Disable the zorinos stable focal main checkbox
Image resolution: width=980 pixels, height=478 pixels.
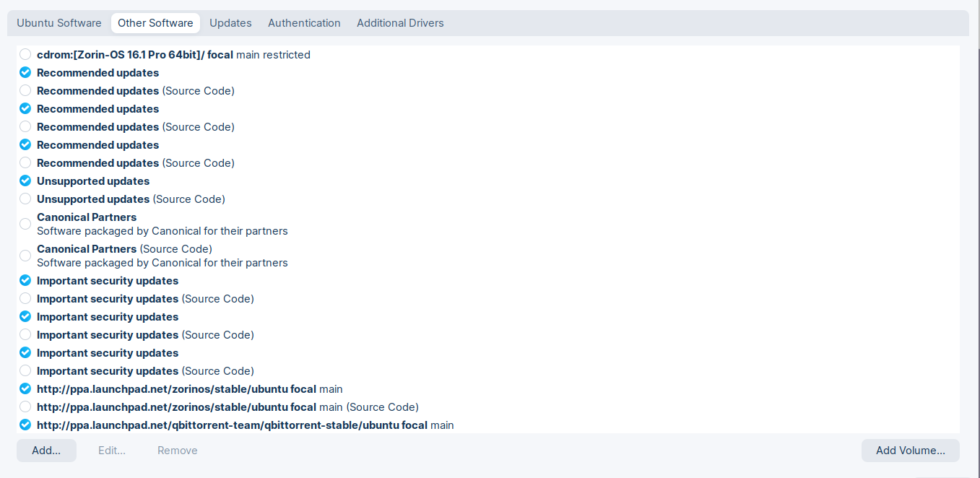(25, 388)
